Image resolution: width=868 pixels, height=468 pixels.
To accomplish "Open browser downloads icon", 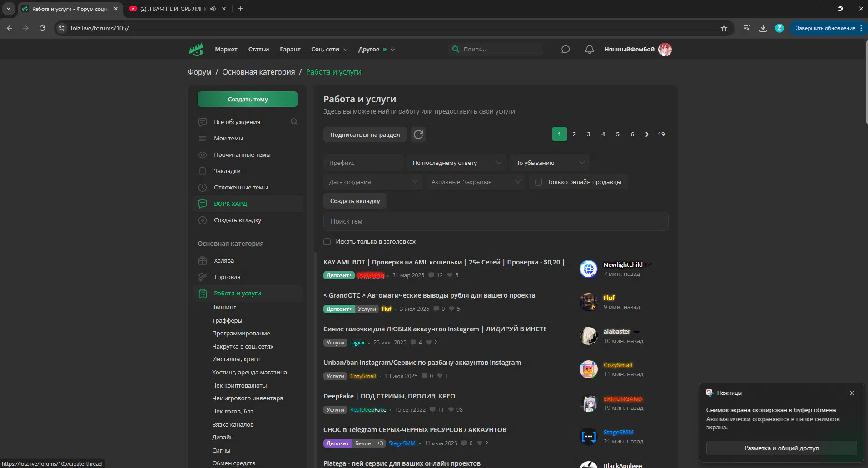I will click(x=763, y=28).
